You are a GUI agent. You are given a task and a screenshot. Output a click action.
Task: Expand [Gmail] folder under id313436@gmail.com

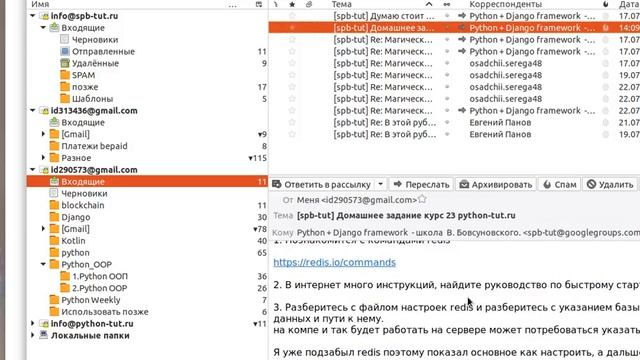click(x=43, y=134)
